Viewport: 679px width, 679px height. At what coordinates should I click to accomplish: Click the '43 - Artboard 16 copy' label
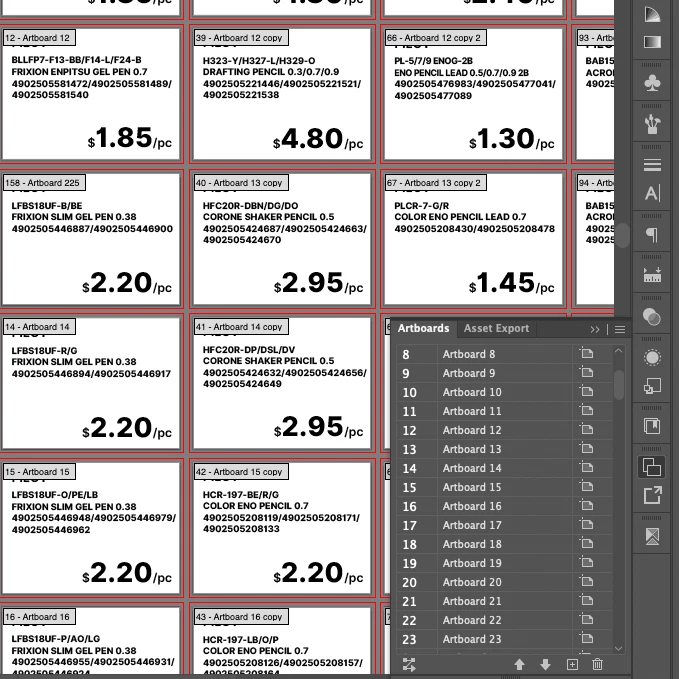pos(240,617)
